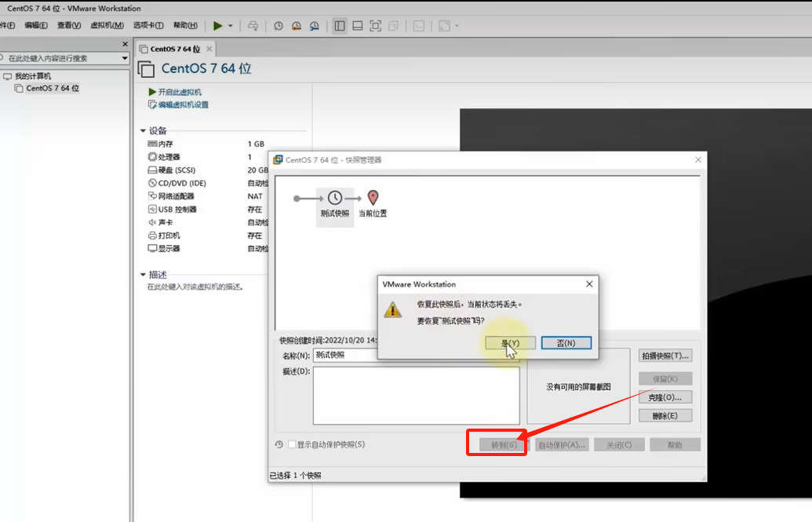The image size is (812, 522).
Task: Collapse the 设备 section
Action: coord(143,130)
